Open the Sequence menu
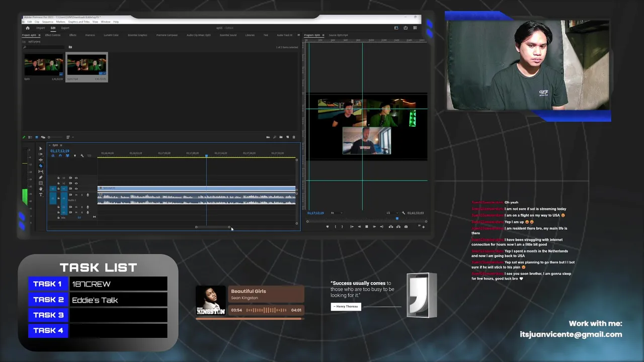 click(48, 22)
